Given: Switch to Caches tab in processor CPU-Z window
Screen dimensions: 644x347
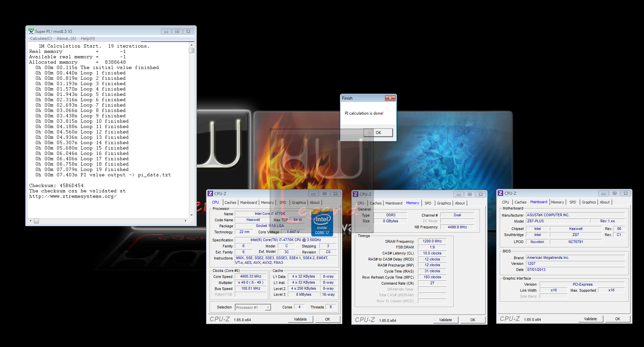Looking at the screenshot, I should tap(230, 203).
